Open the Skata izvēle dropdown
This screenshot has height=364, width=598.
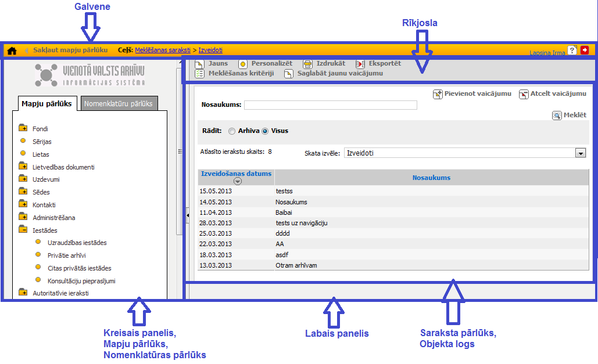coord(580,153)
